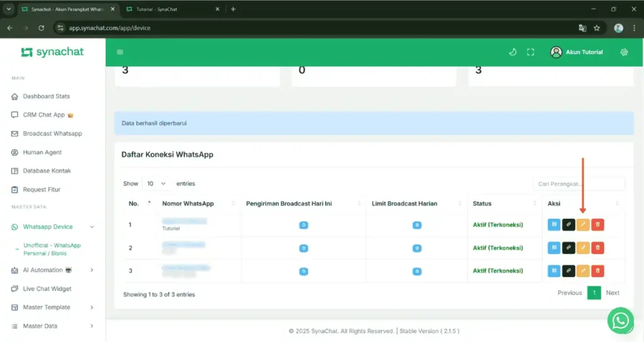The height and width of the screenshot is (342, 644).
Task: Open settings gear in green header
Action: tap(624, 52)
